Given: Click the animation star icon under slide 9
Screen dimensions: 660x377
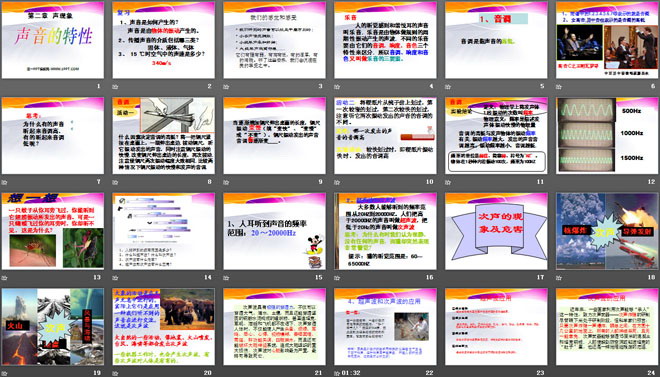Looking at the screenshot, I should click(x=226, y=182).
